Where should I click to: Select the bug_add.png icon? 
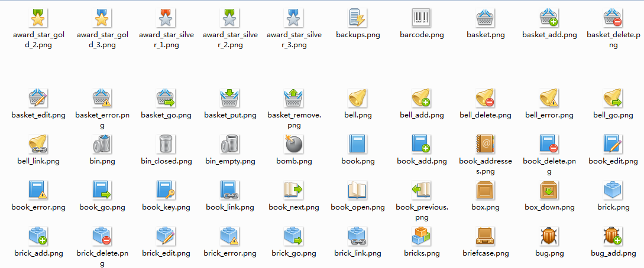tap(613, 236)
